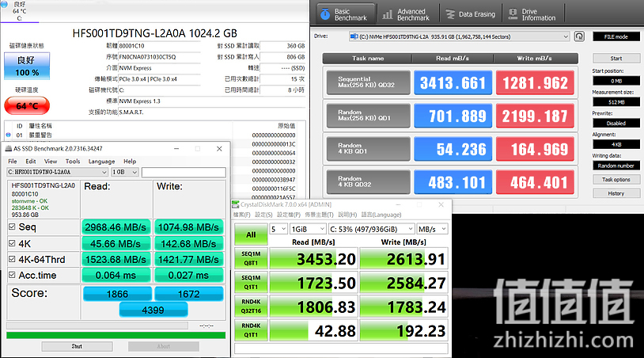Switch to the Advanced Benchmark tab
The width and height of the screenshot is (644, 358).
click(407, 14)
